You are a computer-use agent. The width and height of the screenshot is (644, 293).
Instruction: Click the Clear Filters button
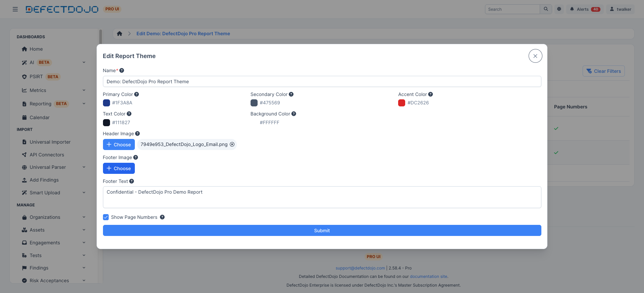tap(604, 71)
